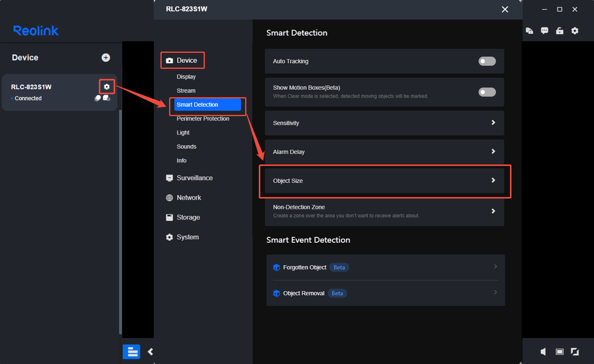The height and width of the screenshot is (364, 594).
Task: Click the Object Size label
Action: pos(288,181)
